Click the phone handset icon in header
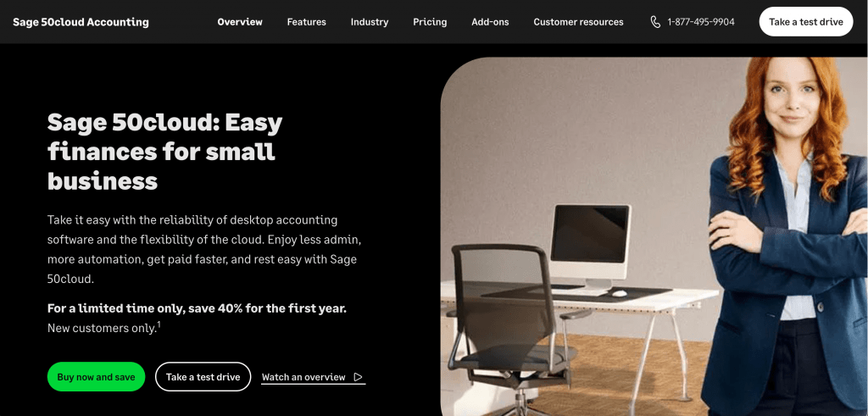868x416 pixels. click(655, 22)
